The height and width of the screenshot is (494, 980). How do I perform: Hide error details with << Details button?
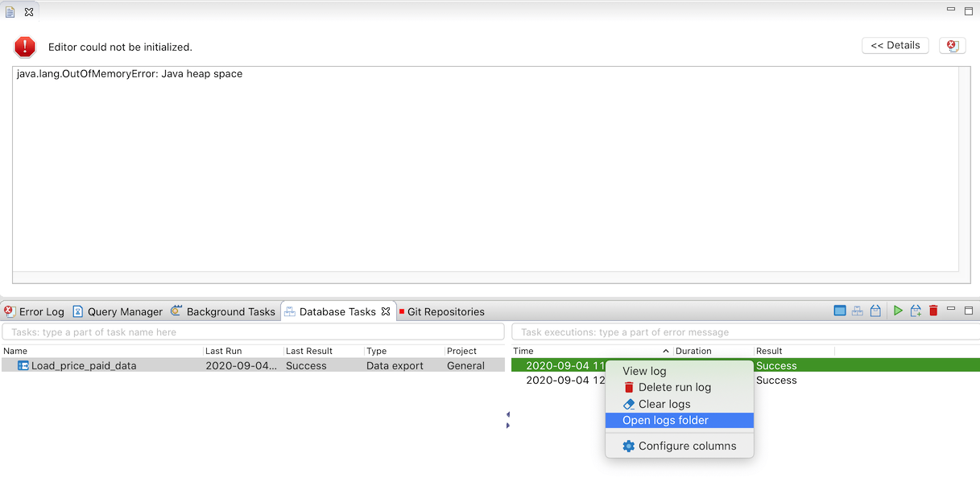(x=895, y=45)
